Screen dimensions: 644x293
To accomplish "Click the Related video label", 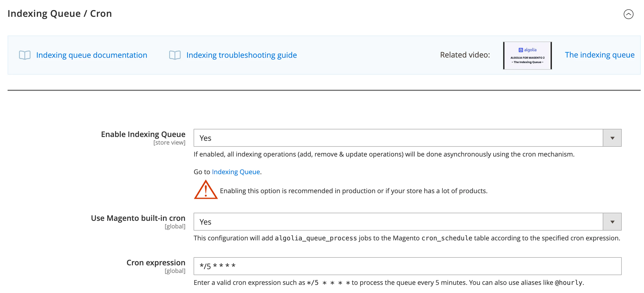I will pyautogui.click(x=465, y=55).
